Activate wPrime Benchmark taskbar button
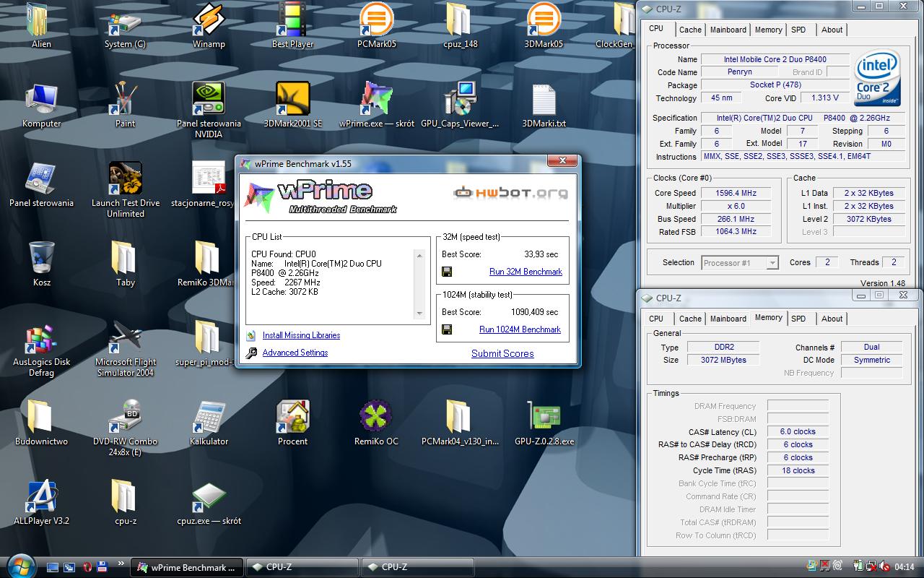Viewport: 924px width, 578px height. click(x=188, y=567)
